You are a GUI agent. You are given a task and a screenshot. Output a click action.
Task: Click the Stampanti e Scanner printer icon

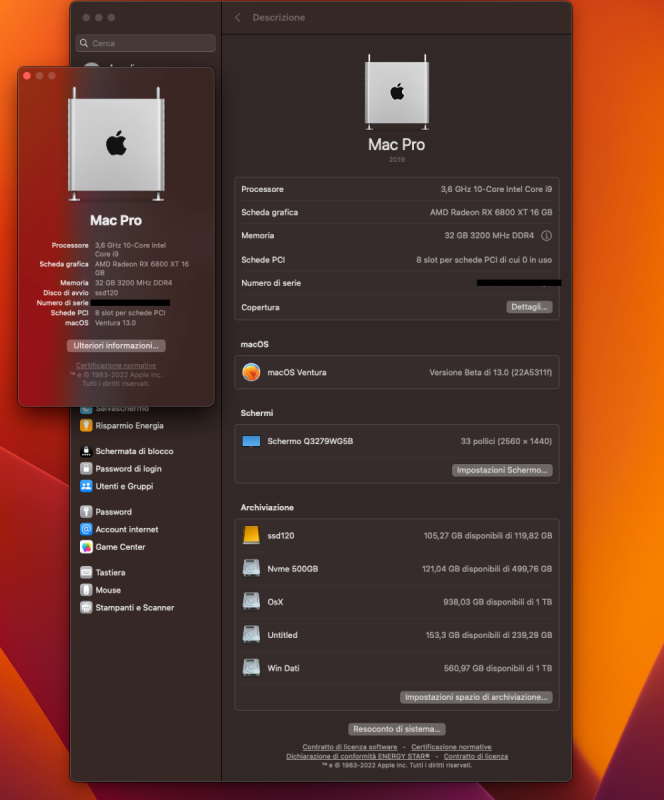(86, 608)
